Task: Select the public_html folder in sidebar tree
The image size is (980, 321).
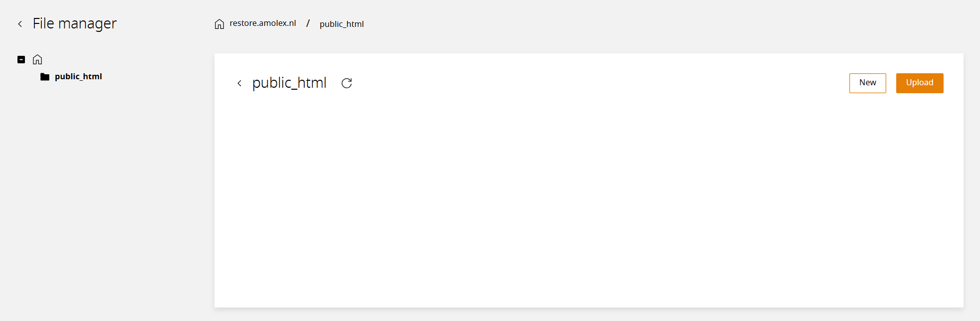Action: (x=78, y=76)
